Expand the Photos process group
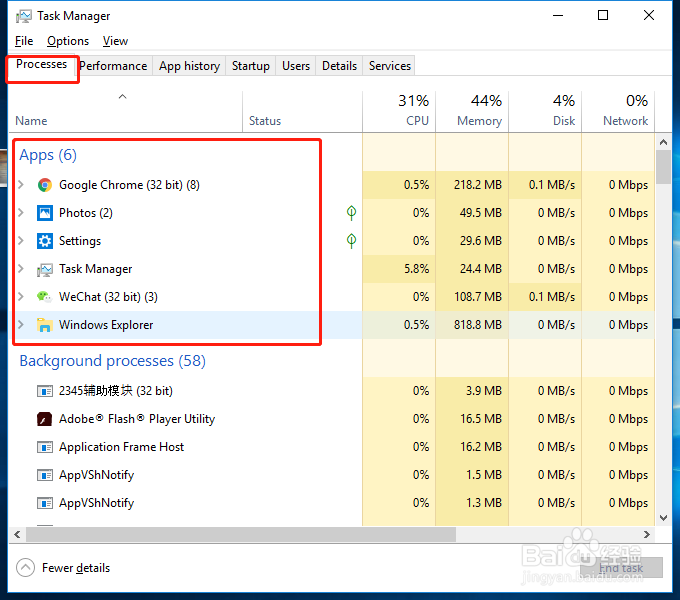This screenshot has width=680, height=600. pyautogui.click(x=21, y=213)
